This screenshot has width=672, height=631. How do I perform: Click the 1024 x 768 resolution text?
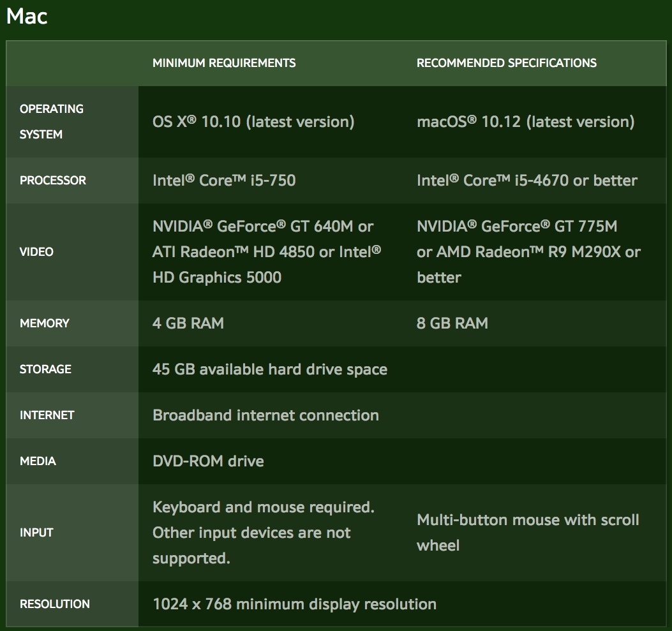click(294, 604)
